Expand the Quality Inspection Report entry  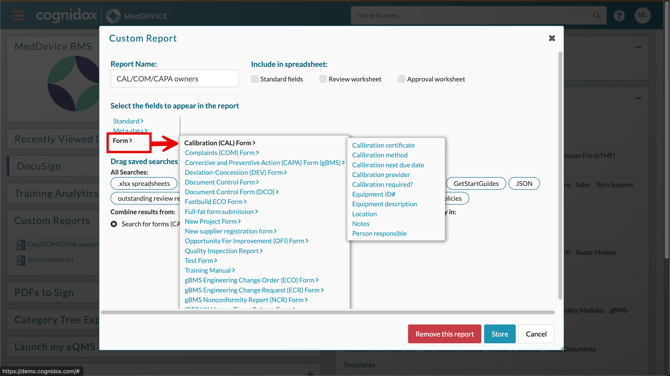point(223,251)
